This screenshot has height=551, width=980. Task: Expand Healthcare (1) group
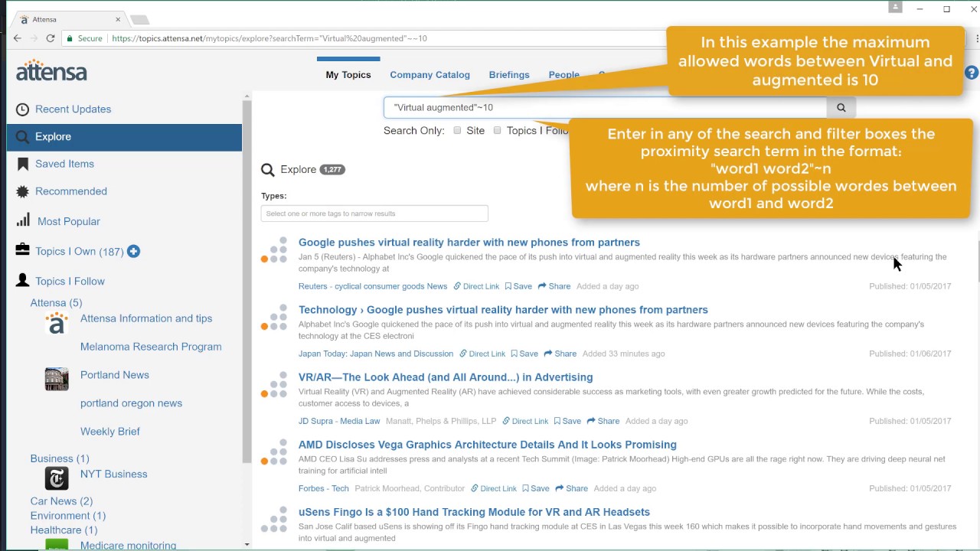point(64,530)
